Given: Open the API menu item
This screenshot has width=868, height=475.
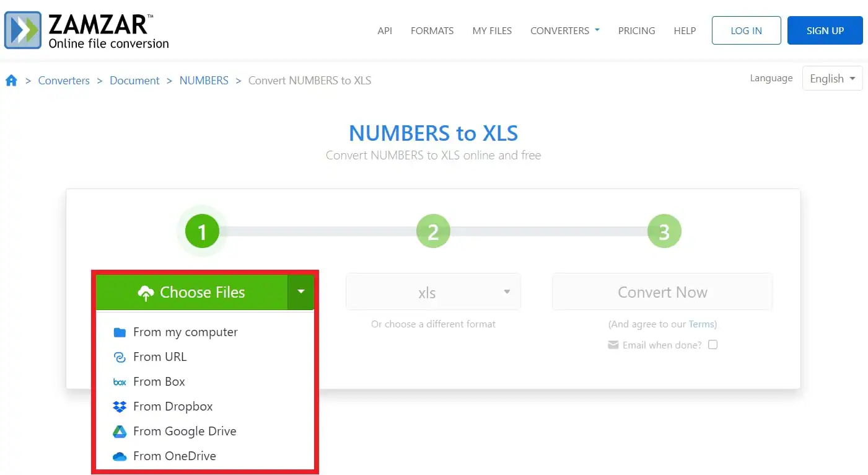Looking at the screenshot, I should point(385,30).
